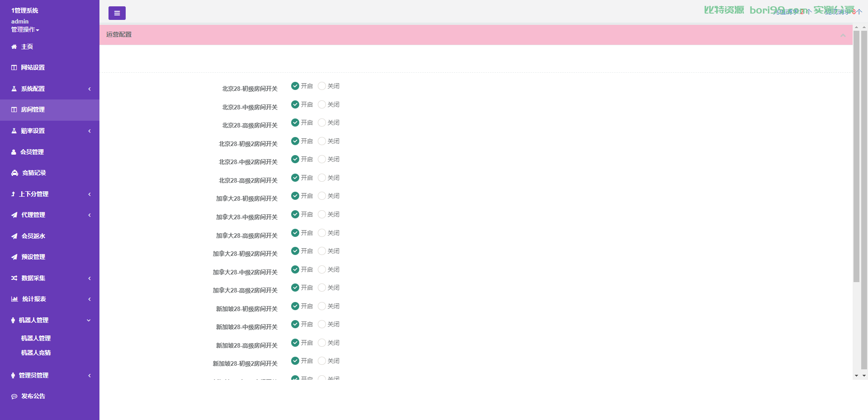
Task: Open the 会员返水 menu item
Action: pos(50,236)
